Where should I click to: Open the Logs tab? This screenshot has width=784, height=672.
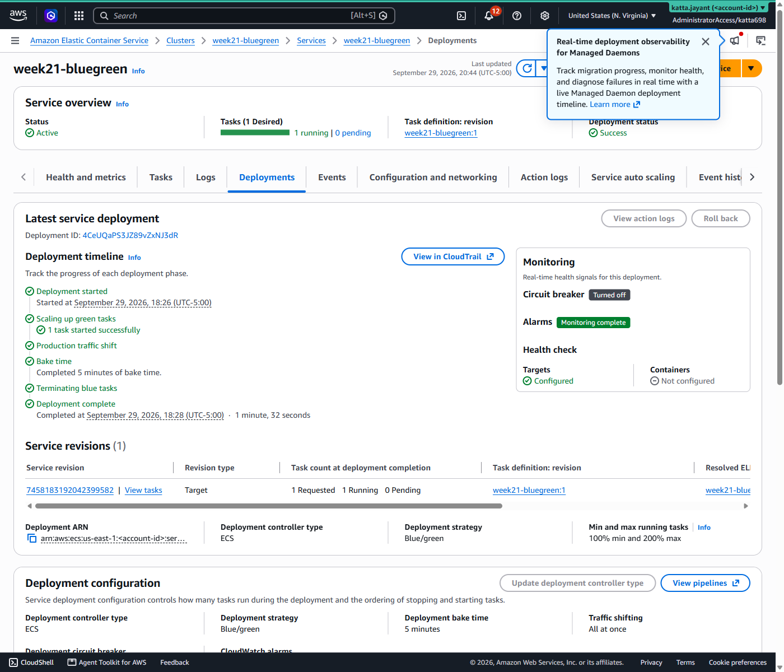[x=206, y=178]
